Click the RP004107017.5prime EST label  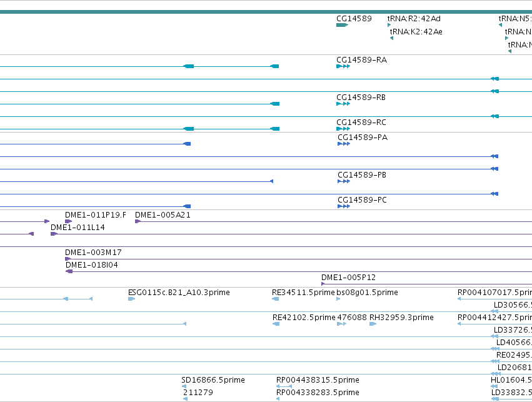pyautogui.click(x=494, y=293)
